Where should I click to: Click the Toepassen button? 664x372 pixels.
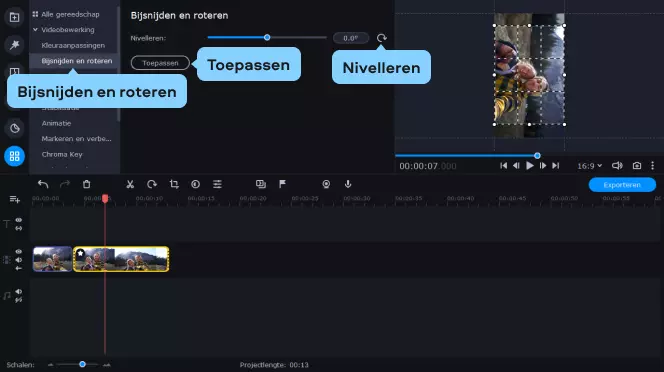pos(160,63)
